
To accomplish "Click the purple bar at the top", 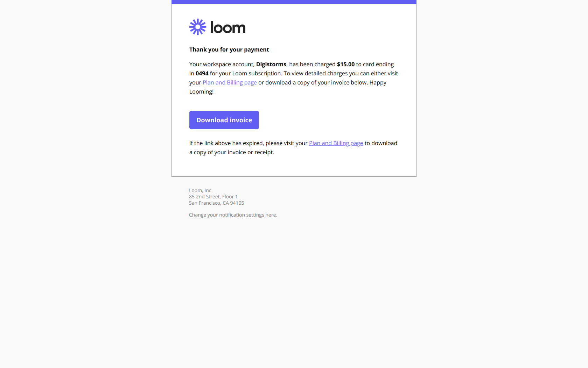I will click(294, 2).
